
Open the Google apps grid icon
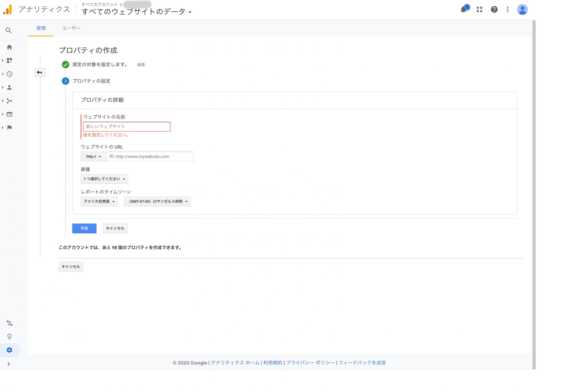pyautogui.click(x=479, y=10)
